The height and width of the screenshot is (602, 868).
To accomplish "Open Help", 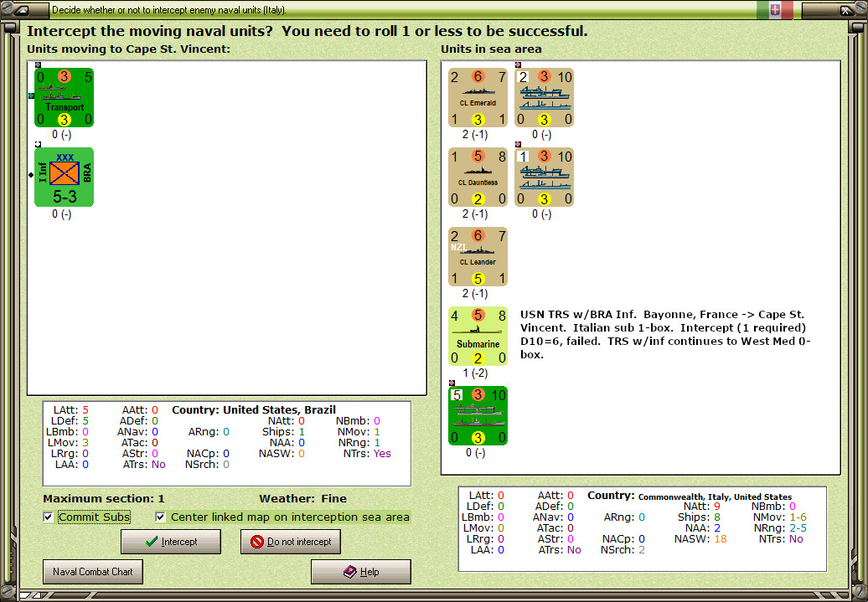I will tap(360, 571).
